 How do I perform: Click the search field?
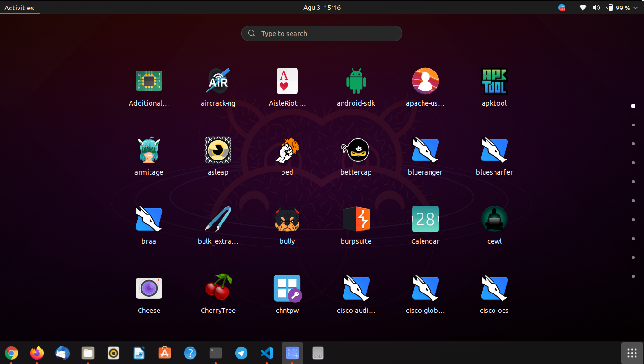pyautogui.click(x=321, y=33)
